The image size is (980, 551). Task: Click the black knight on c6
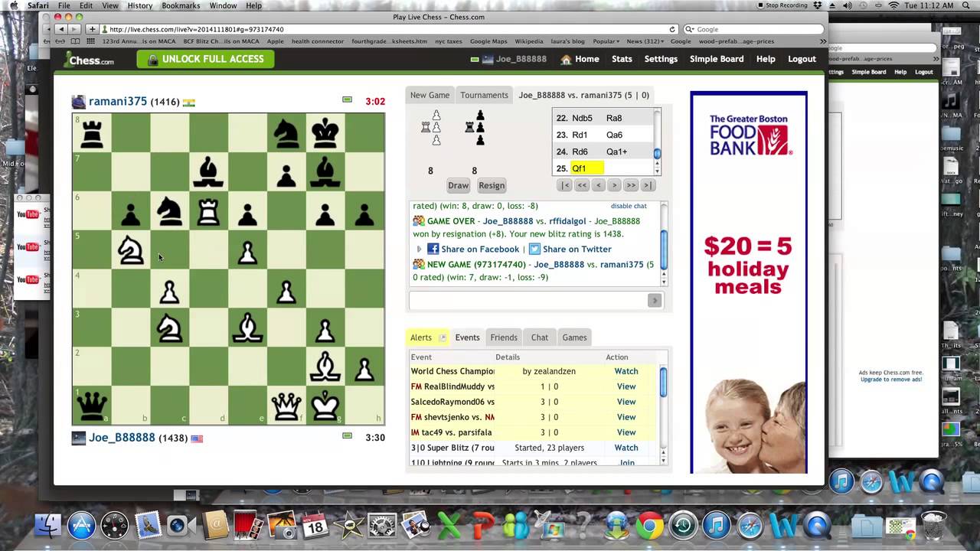[x=169, y=211]
